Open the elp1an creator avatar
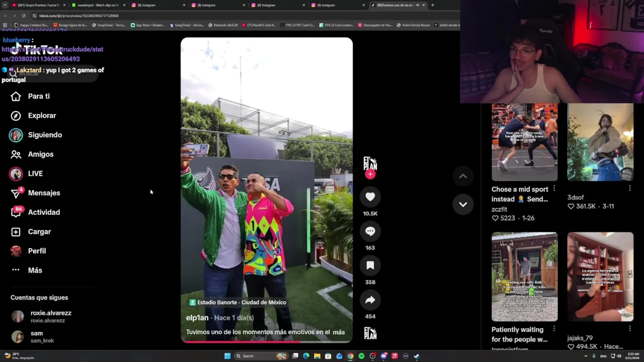The width and height of the screenshot is (644, 362). coord(370,163)
